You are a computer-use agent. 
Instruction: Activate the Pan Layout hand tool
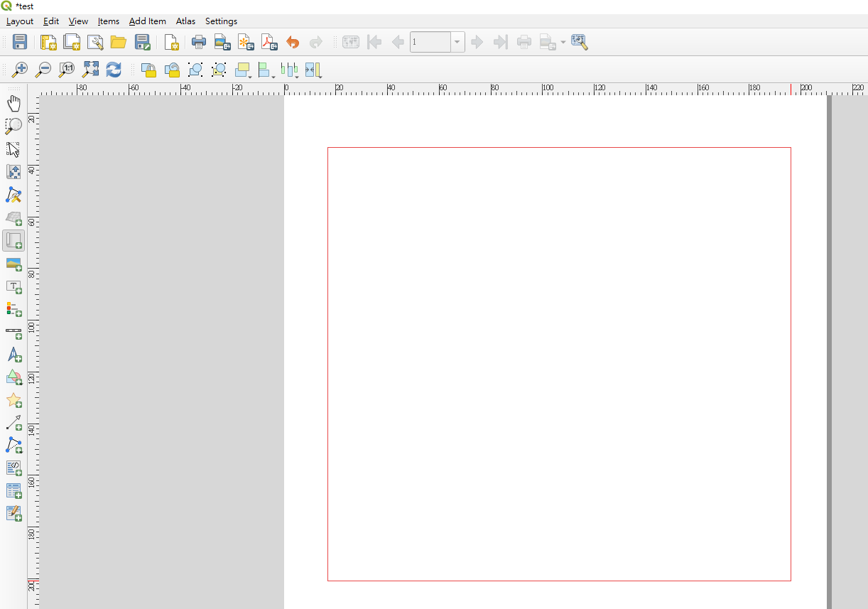click(13, 104)
